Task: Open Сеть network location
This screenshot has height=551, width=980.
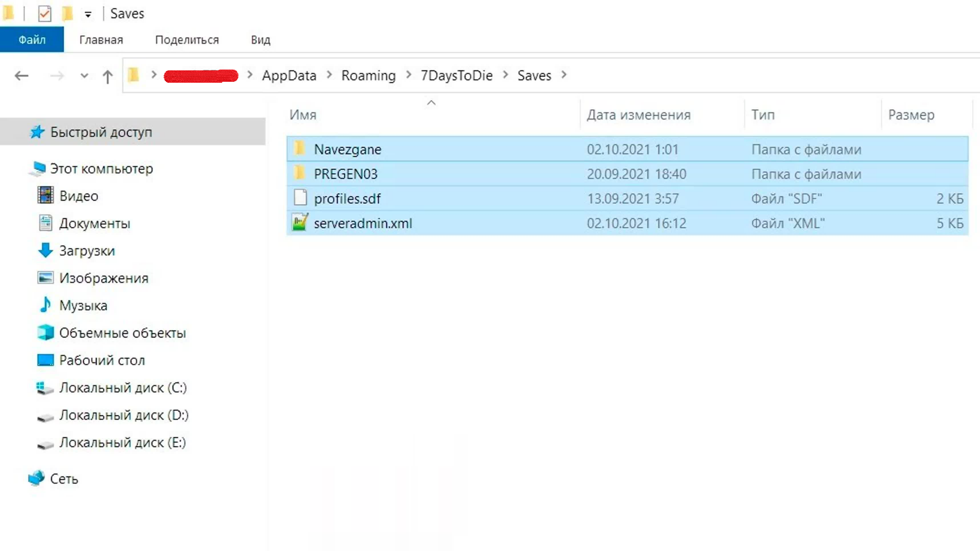Action: tap(64, 479)
